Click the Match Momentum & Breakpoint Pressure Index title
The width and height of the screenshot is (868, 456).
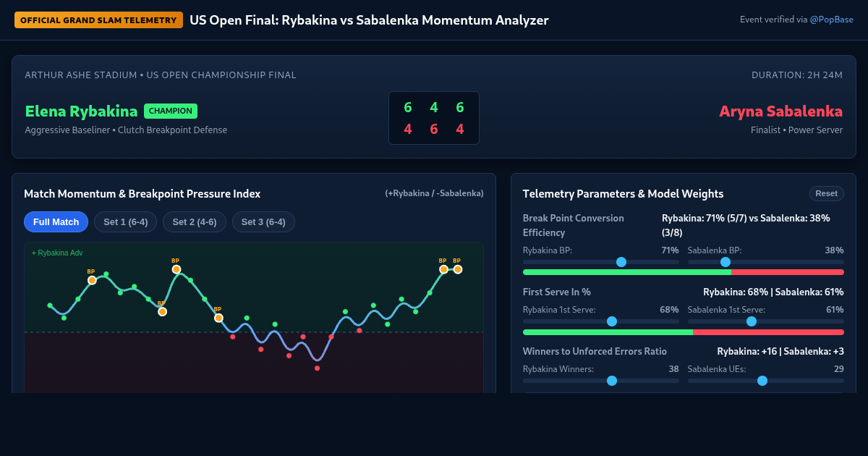pyautogui.click(x=142, y=194)
